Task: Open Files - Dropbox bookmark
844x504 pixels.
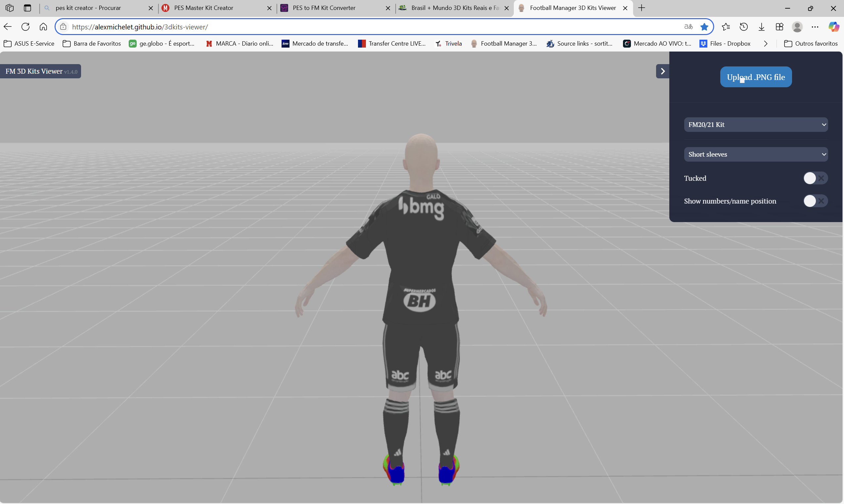Action: click(x=725, y=44)
